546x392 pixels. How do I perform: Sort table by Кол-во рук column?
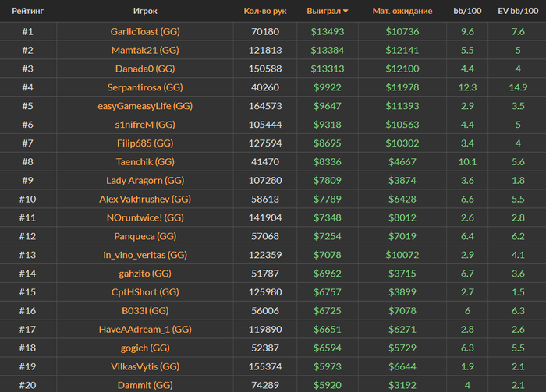(265, 11)
